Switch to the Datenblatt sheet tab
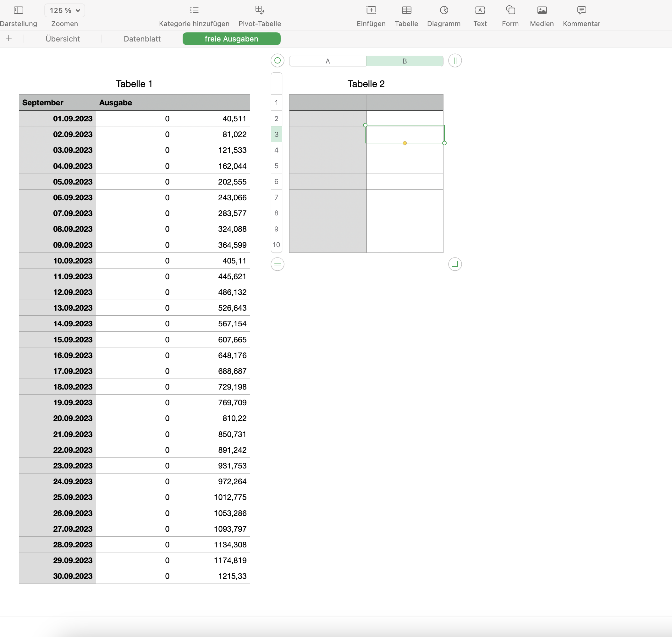Screen dimensions: 672x637 point(142,39)
